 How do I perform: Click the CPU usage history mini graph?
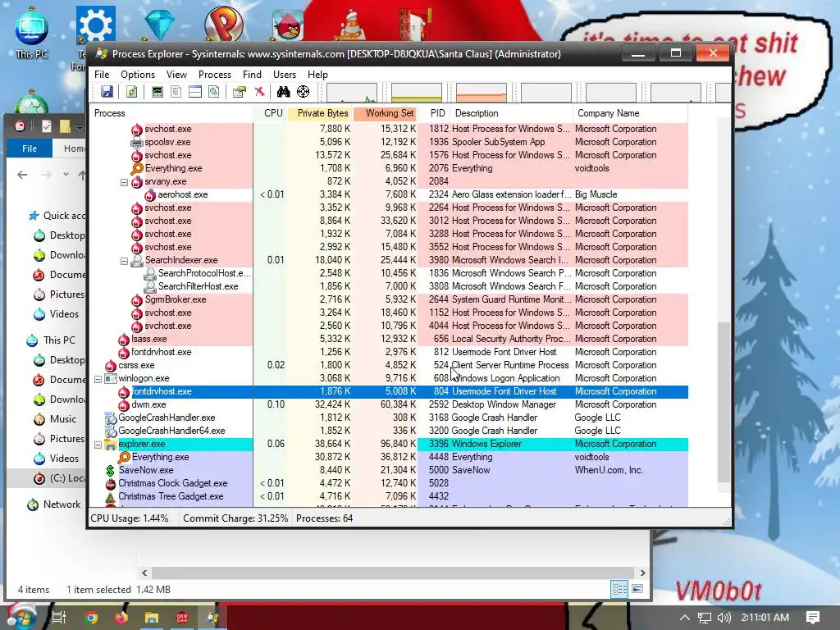click(352, 92)
